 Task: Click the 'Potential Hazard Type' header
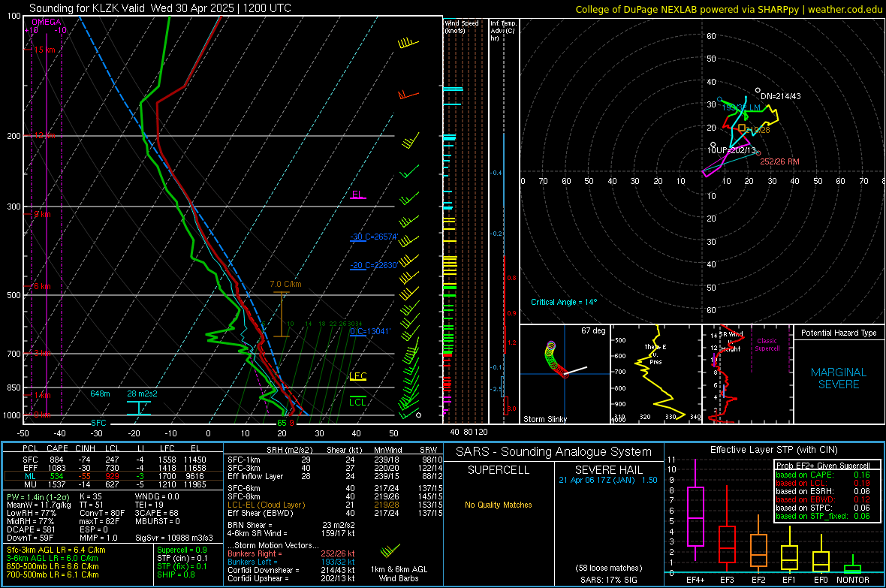[839, 333]
